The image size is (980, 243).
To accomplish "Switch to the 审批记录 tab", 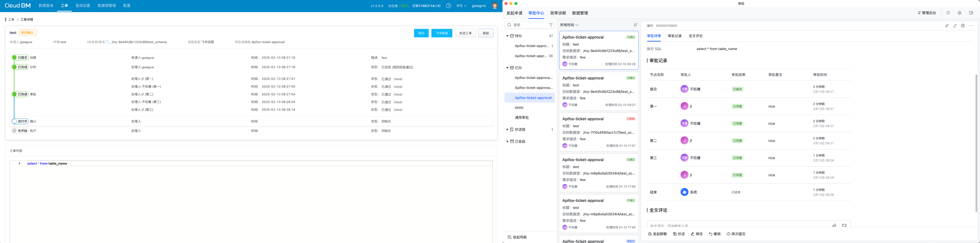I will pyautogui.click(x=674, y=36).
